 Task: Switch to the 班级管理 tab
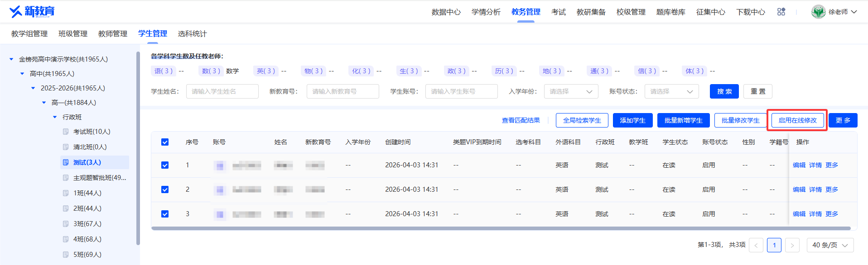pos(73,33)
